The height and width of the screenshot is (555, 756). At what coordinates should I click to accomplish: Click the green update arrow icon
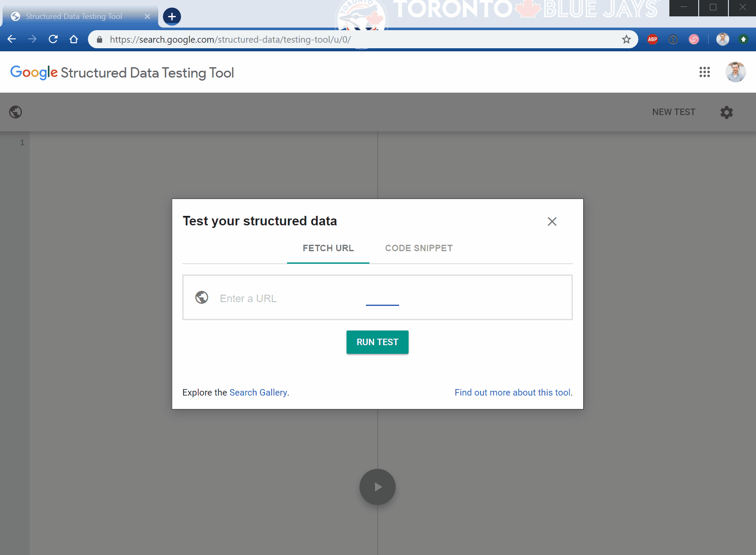744,39
